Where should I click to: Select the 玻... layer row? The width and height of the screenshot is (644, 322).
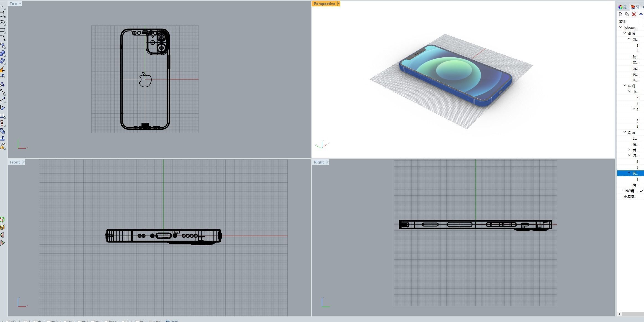(x=631, y=57)
